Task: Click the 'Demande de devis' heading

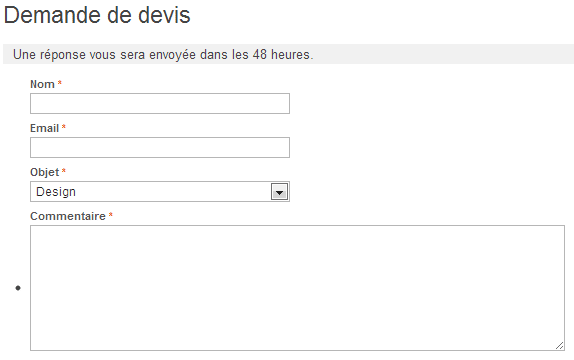Action: (x=97, y=15)
